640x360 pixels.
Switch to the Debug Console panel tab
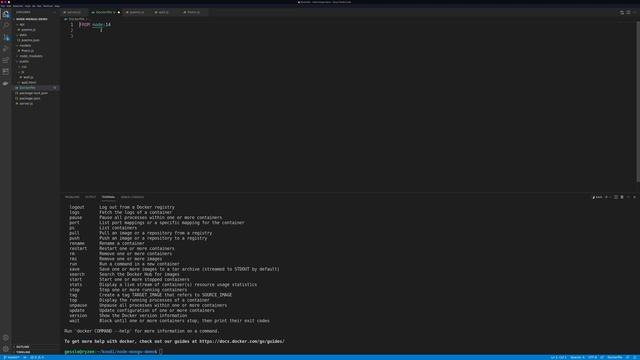point(132,197)
